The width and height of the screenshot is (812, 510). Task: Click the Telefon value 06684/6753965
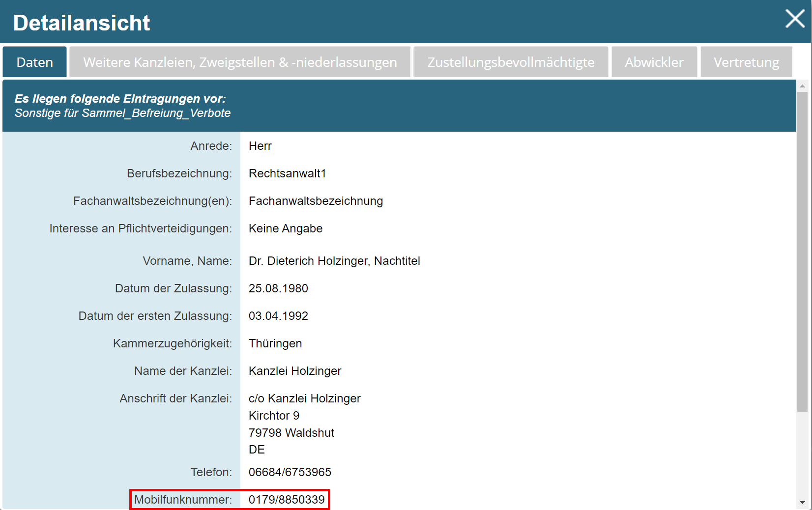[x=290, y=472]
